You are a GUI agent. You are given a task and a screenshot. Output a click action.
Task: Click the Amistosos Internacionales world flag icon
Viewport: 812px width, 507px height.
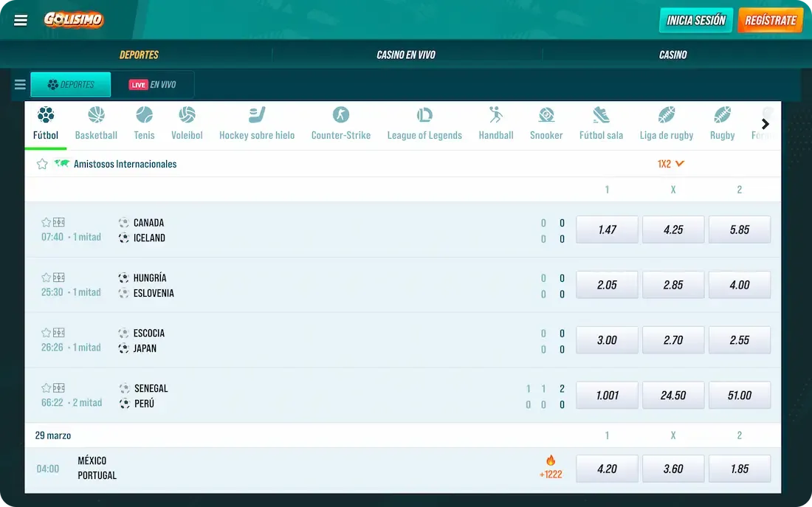pyautogui.click(x=61, y=164)
